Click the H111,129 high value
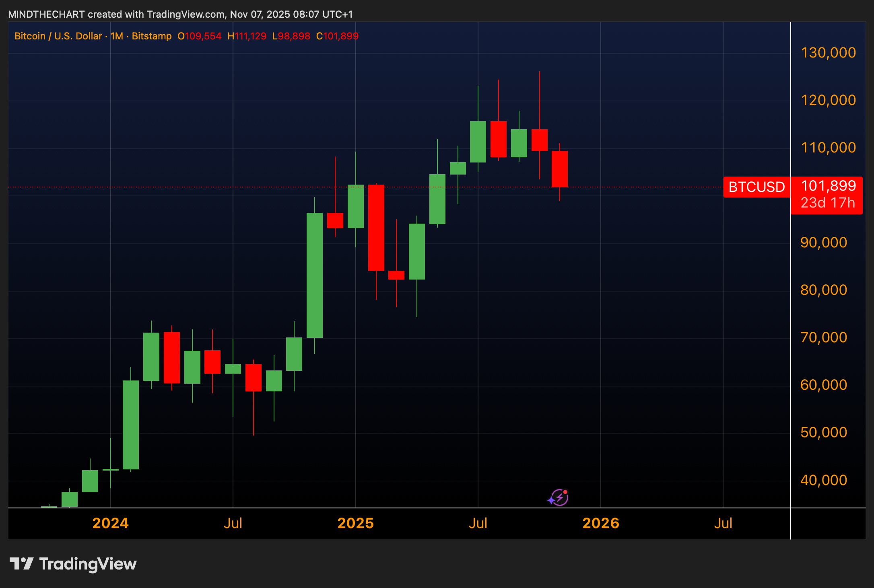Image resolution: width=874 pixels, height=588 pixels. click(247, 36)
